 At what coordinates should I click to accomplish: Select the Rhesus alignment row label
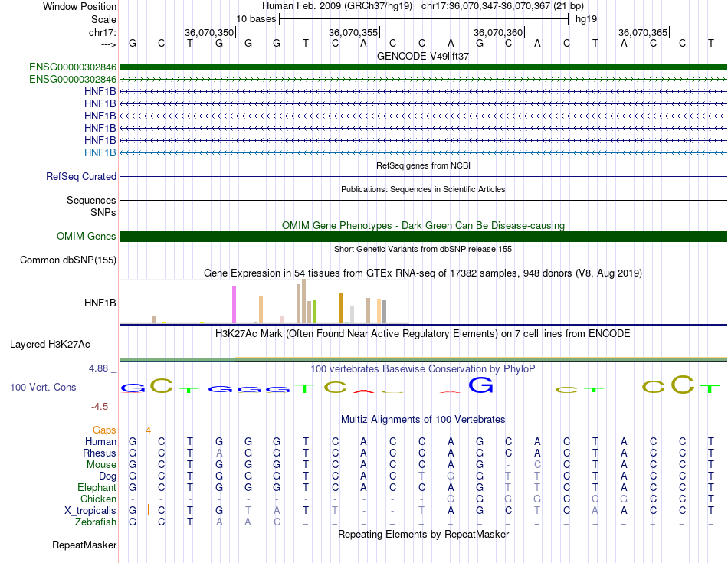[x=100, y=453]
